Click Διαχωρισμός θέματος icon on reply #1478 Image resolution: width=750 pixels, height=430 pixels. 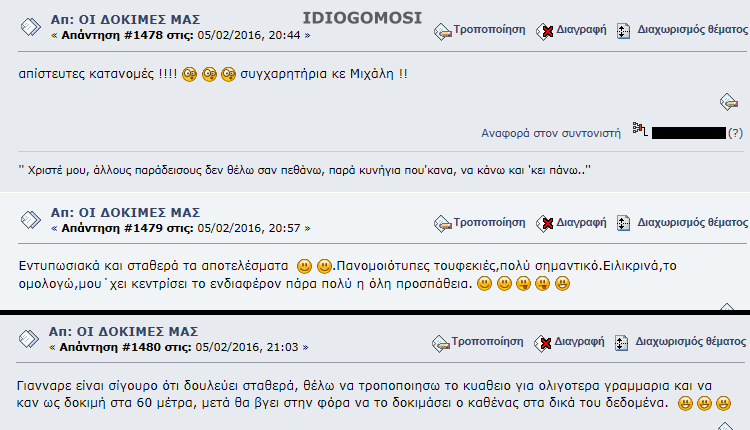pos(623,31)
